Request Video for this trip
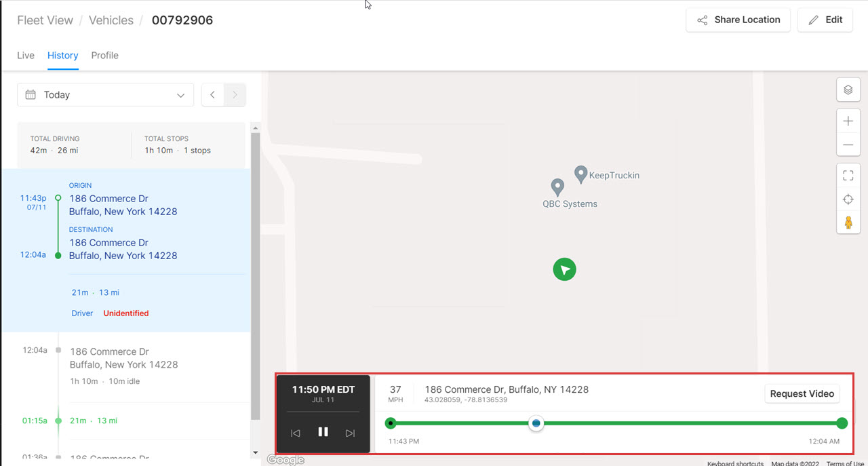Viewport: 868px width, 466px height. 802,393
